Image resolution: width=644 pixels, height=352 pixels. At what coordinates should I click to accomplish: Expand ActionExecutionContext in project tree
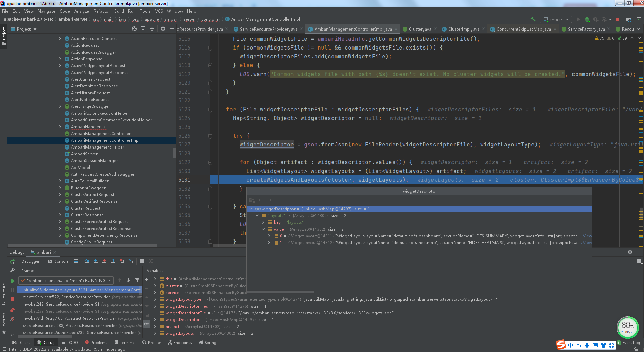click(60, 39)
